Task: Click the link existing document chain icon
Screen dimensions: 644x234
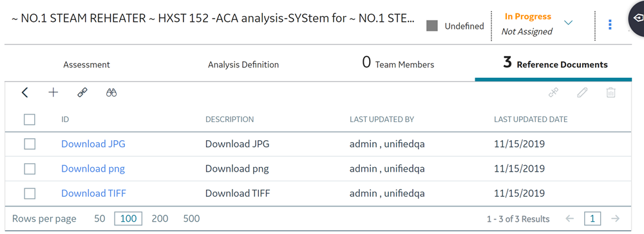Action: (82, 93)
